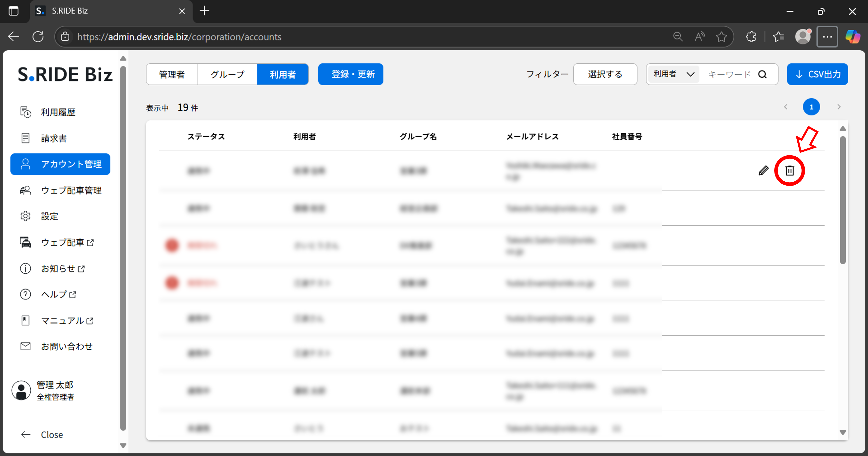Add this page to favorites star

[x=721, y=37]
